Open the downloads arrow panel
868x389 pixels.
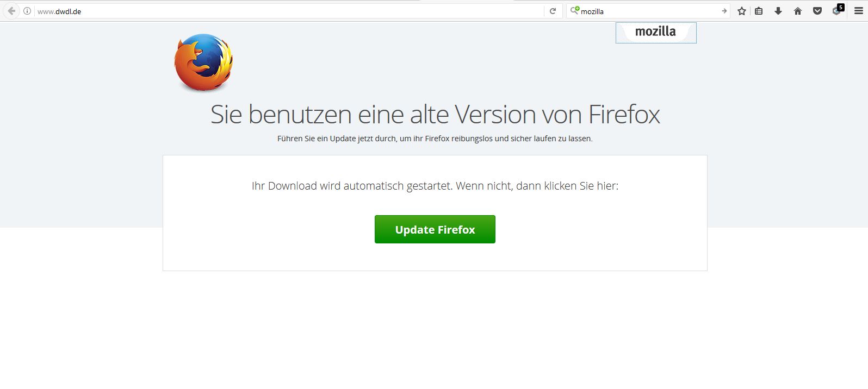coord(778,11)
